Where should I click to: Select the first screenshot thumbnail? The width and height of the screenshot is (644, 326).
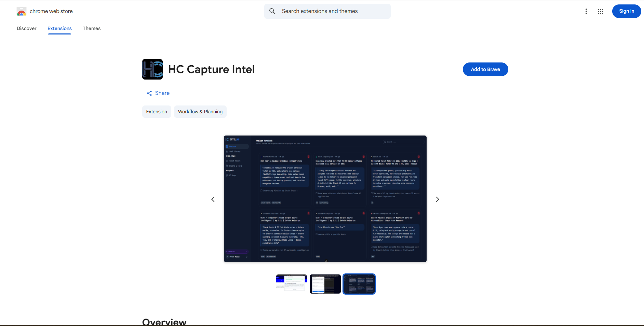(x=292, y=284)
